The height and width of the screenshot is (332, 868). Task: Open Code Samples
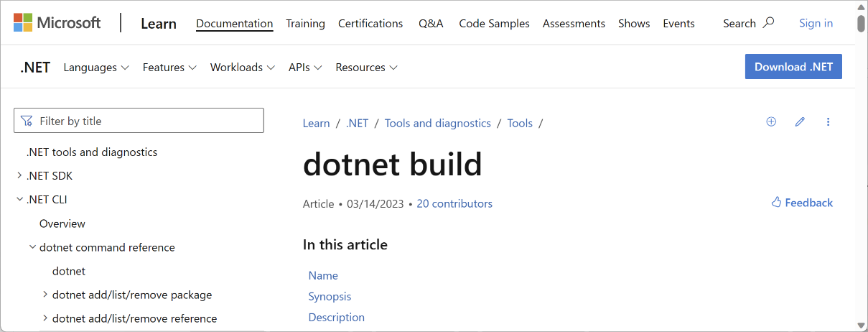click(494, 23)
